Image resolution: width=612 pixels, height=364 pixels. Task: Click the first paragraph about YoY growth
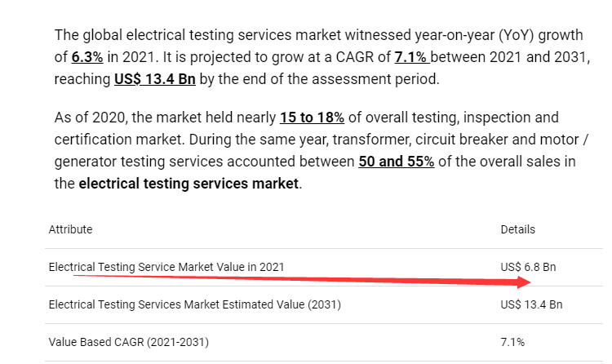(x=322, y=57)
